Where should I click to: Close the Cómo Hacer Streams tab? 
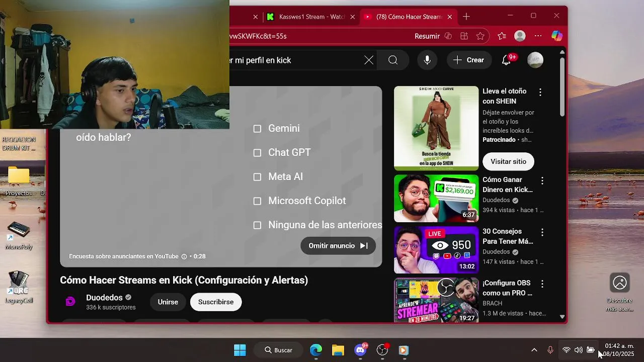click(x=450, y=17)
